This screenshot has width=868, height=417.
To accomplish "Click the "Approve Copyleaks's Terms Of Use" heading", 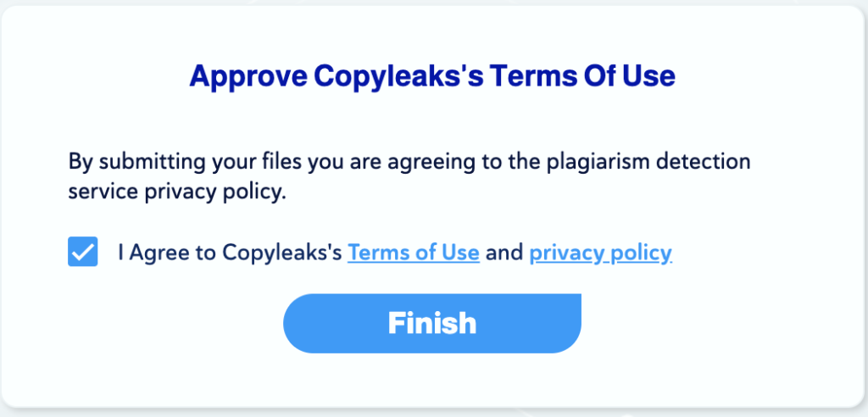I will pyautogui.click(x=432, y=76).
